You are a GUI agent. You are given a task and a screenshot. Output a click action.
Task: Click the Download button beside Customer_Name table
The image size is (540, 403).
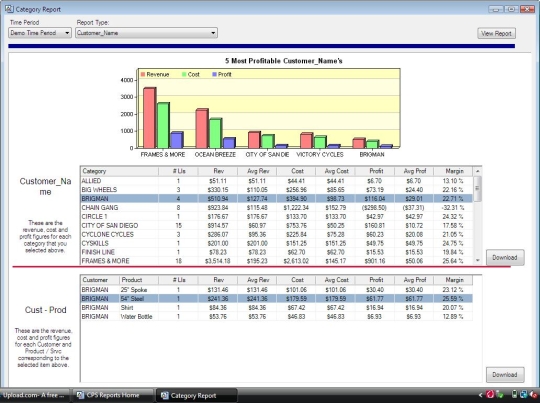(x=505, y=258)
